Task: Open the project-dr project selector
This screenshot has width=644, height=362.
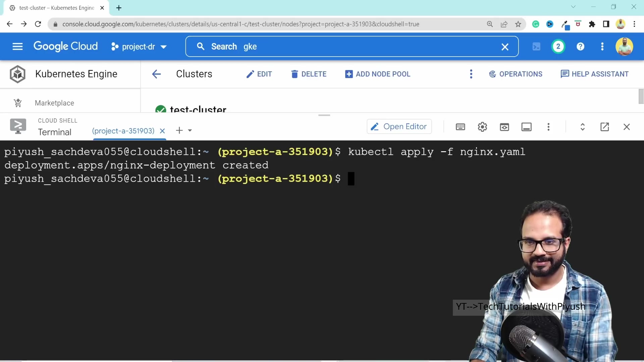Action: pyautogui.click(x=139, y=47)
